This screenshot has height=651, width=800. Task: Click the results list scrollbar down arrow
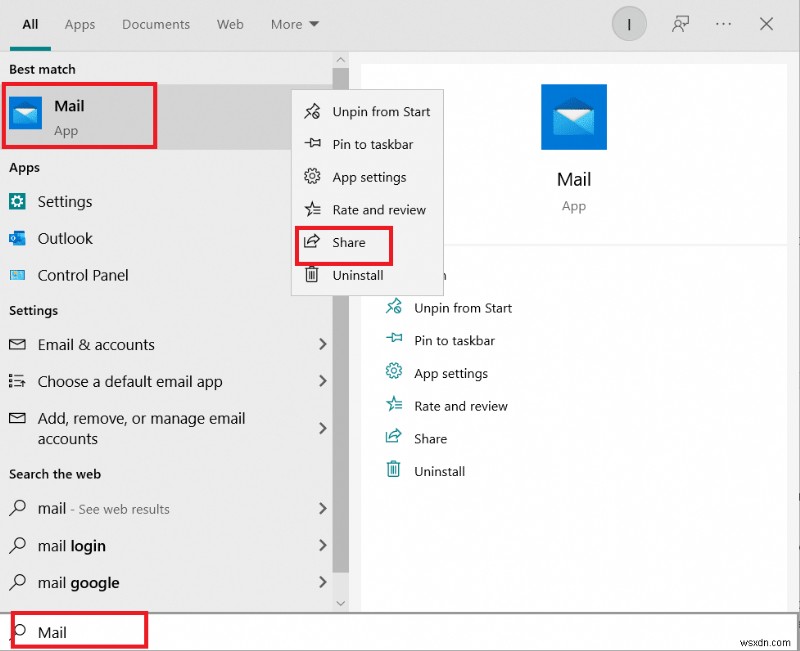[x=341, y=603]
